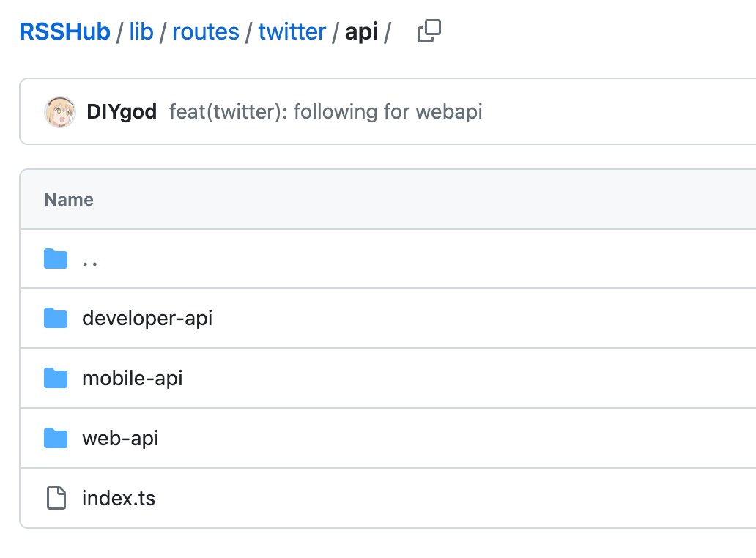This screenshot has width=756, height=558.
Task: Go up via the '..' entry
Action: (90, 263)
